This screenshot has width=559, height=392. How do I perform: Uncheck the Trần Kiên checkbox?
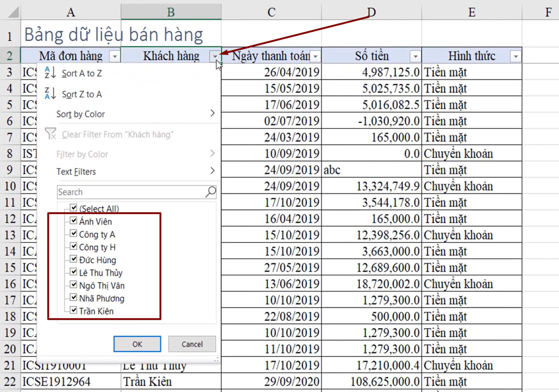[x=74, y=311]
